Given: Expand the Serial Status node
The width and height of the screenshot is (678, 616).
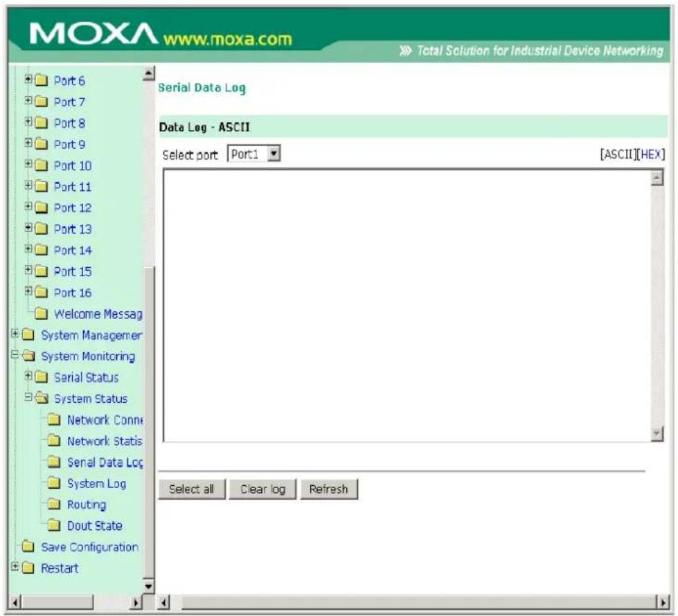Looking at the screenshot, I should click(28, 376).
